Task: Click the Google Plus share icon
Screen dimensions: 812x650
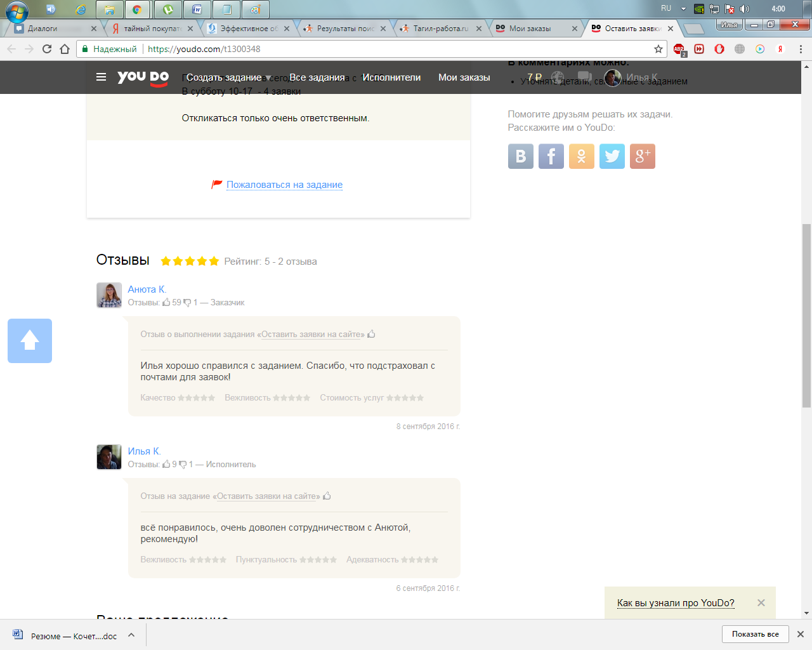Action: (x=642, y=156)
